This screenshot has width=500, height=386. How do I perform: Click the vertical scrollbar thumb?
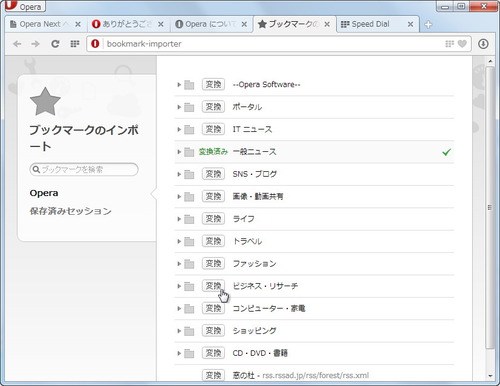[490, 207]
